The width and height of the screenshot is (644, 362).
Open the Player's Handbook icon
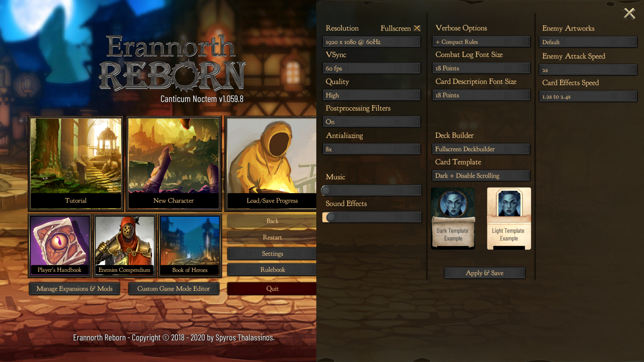point(60,246)
